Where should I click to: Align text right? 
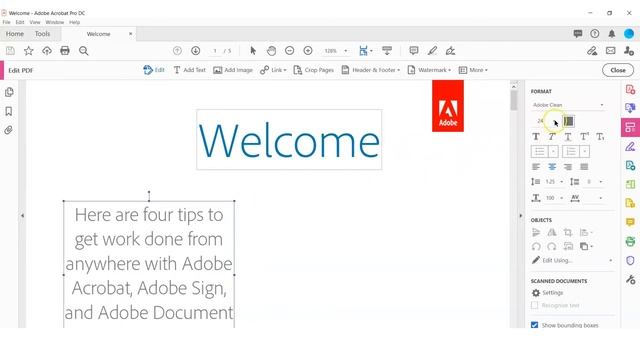(568, 167)
